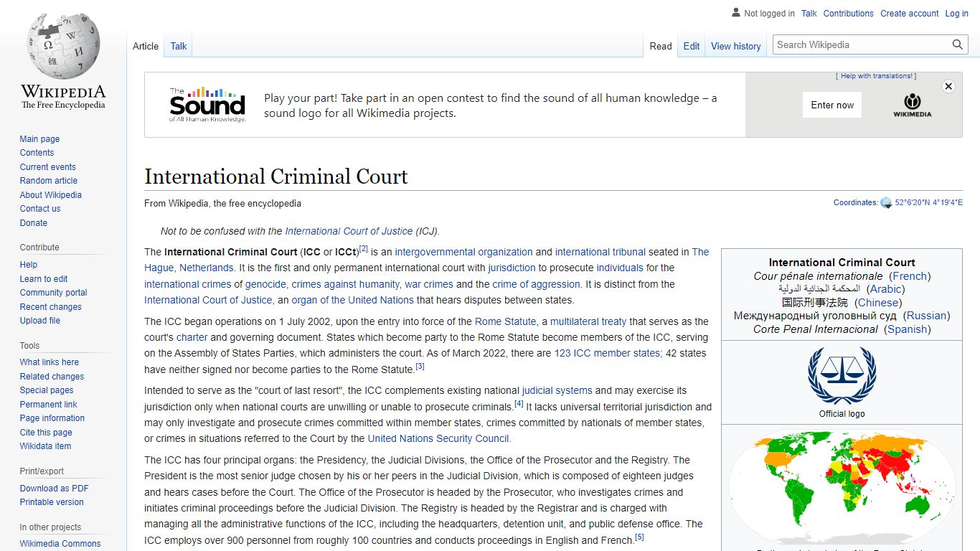This screenshot has width=980, height=551.
Task: Open Community portal
Action: (x=53, y=293)
